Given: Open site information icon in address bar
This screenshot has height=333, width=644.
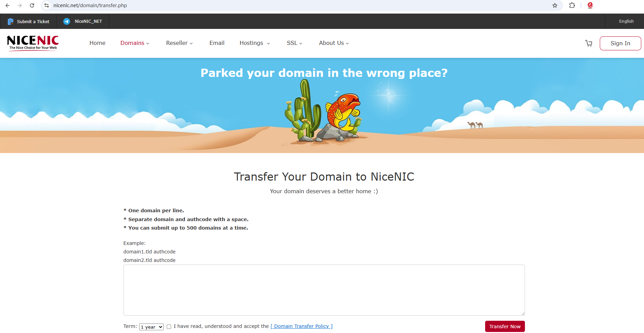Looking at the screenshot, I should 47,5.
